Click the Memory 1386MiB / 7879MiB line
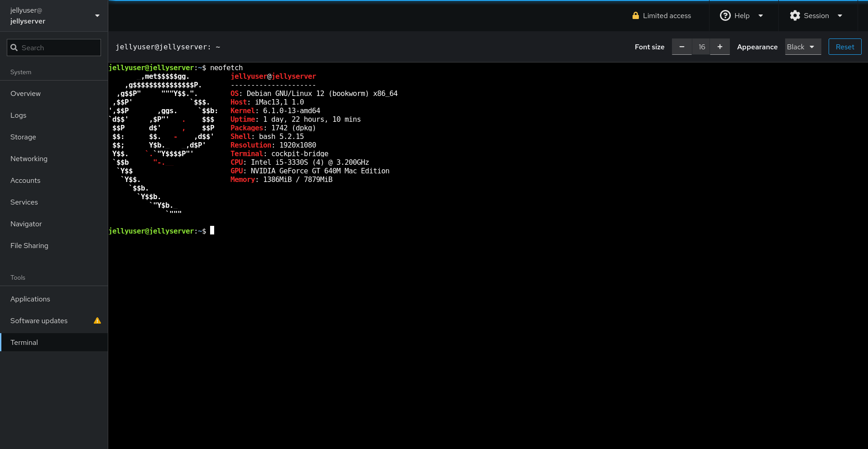 [281, 180]
